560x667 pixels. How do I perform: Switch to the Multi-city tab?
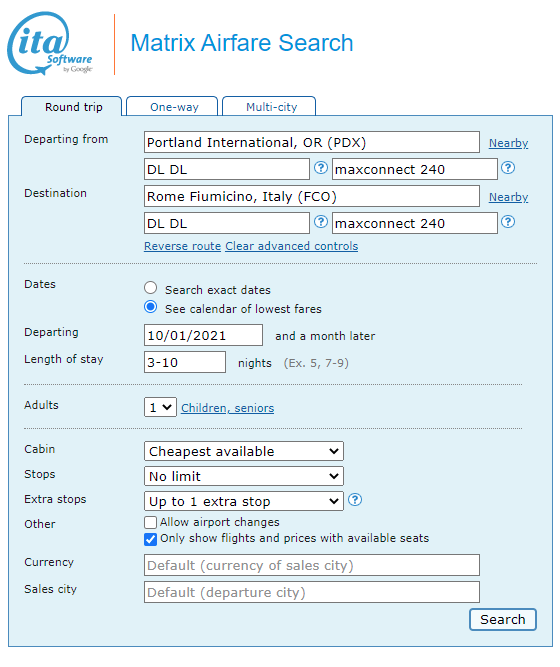tap(269, 106)
